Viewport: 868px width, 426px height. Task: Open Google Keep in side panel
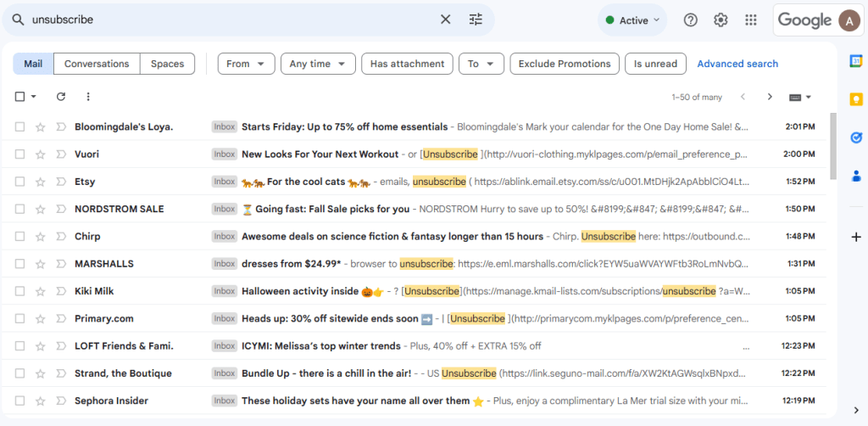point(855,99)
